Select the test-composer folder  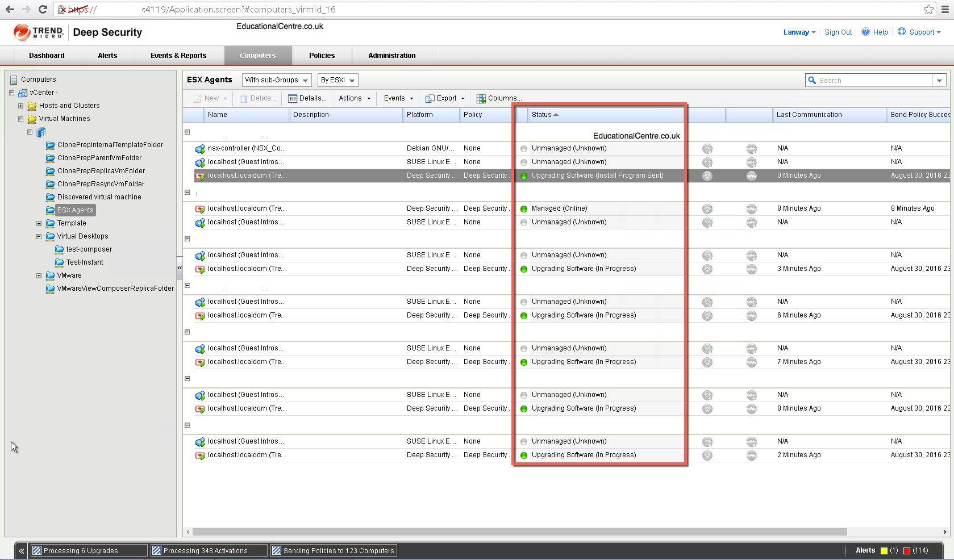point(89,249)
